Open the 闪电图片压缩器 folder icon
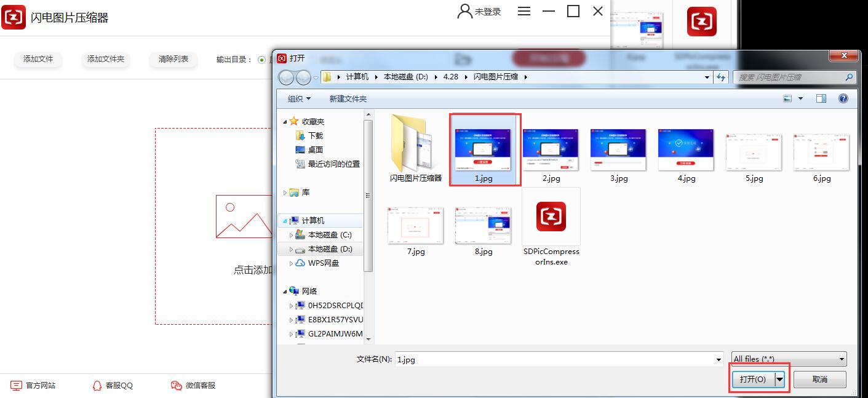Image resolution: width=868 pixels, height=398 pixels. [415, 143]
